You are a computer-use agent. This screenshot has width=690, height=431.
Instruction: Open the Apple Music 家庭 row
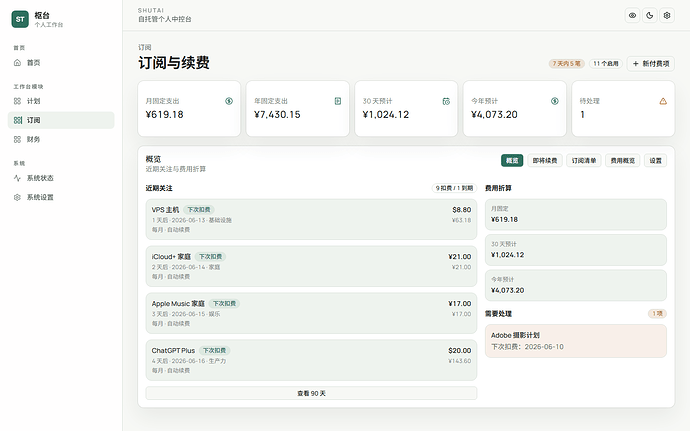tap(311, 313)
